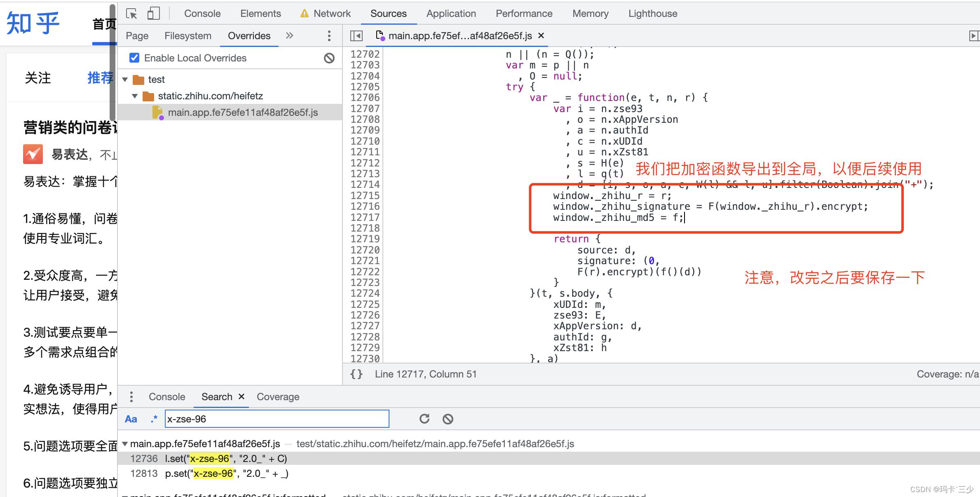Clear search results with the cancel icon

448,419
